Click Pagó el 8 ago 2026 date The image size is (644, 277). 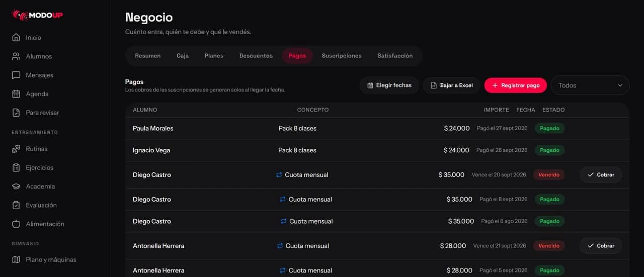click(505, 221)
